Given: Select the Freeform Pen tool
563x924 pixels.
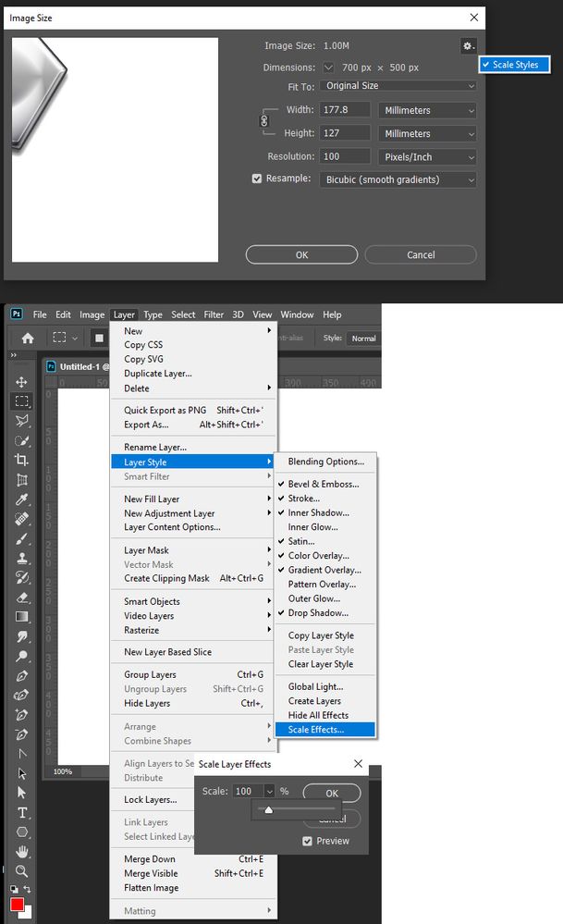Looking at the screenshot, I should coord(22,696).
